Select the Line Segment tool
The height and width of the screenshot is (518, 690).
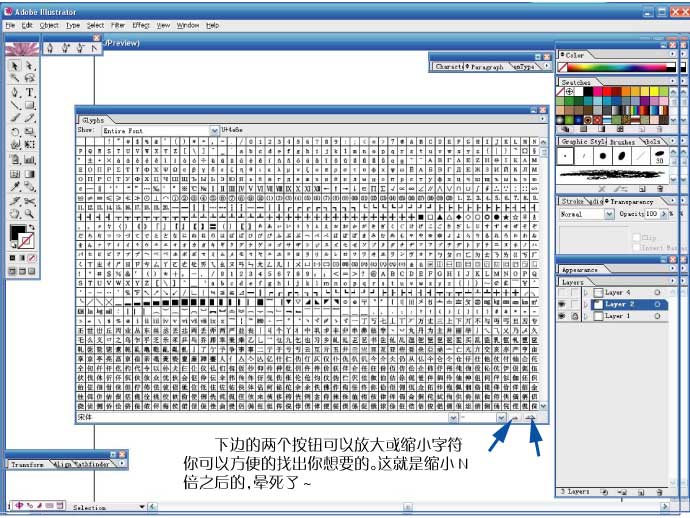[x=15, y=106]
